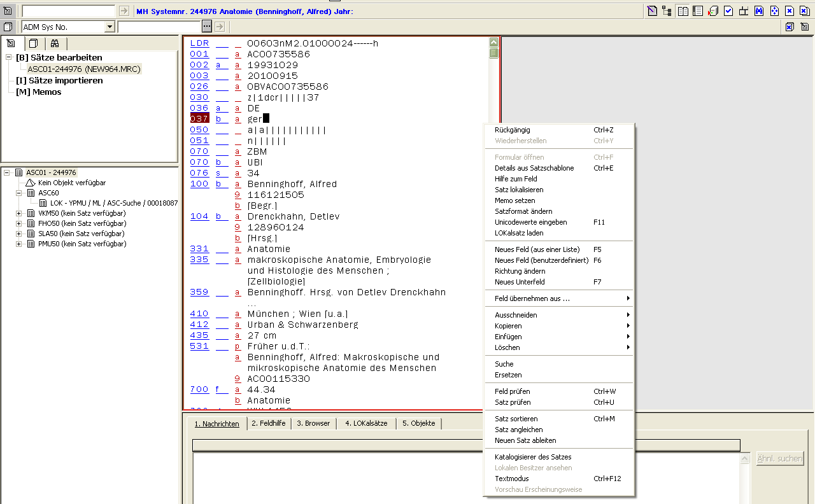
Task: Click the pencil-on-page icon in second toolbar row
Action: [x=805, y=27]
